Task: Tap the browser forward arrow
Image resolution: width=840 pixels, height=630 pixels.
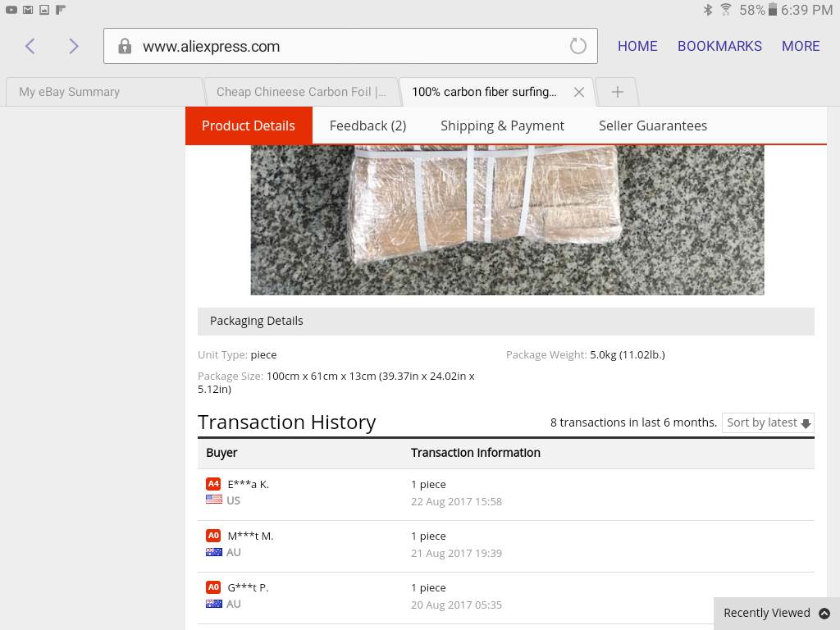Action: point(74,46)
